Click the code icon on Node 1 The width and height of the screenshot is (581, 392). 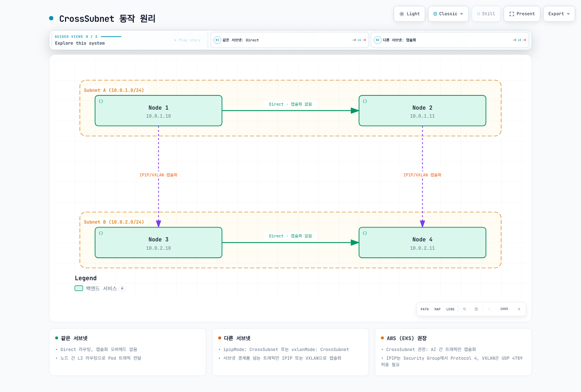101,101
